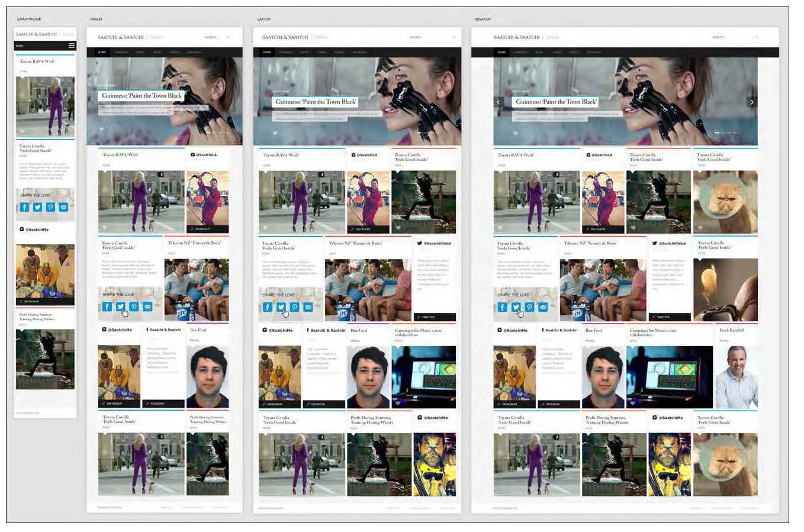Open Guinness 'Paint the Town Black' desktop headline
This screenshot has height=532, width=804.
pyautogui.click(x=556, y=102)
